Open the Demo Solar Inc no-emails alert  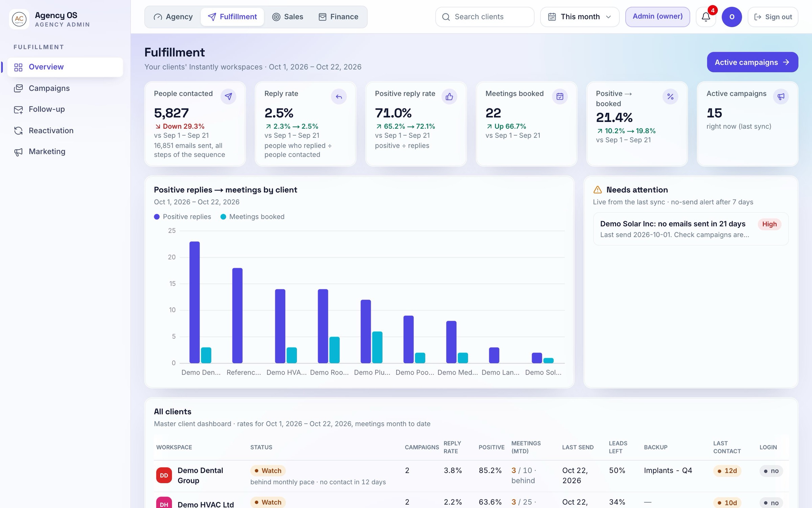tap(691, 229)
